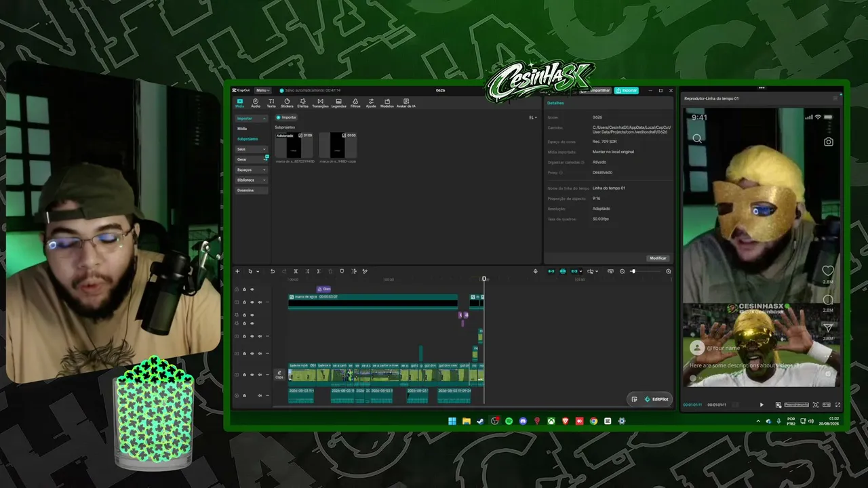The width and height of the screenshot is (868, 488).
Task: Open Discord from the taskbar
Action: (x=523, y=421)
